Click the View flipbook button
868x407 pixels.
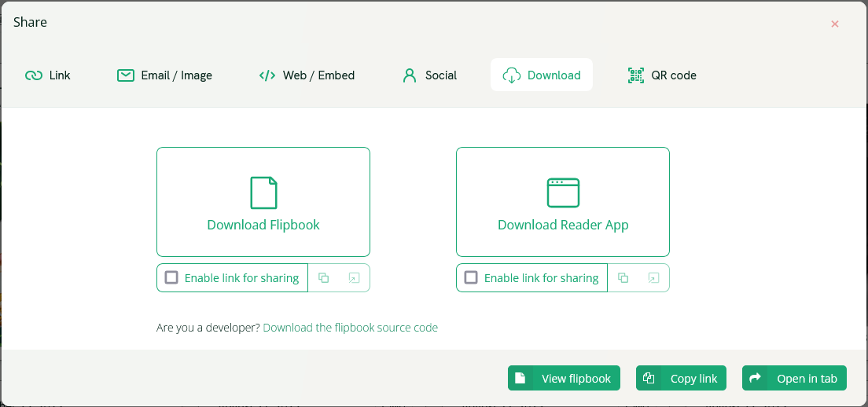coord(564,378)
